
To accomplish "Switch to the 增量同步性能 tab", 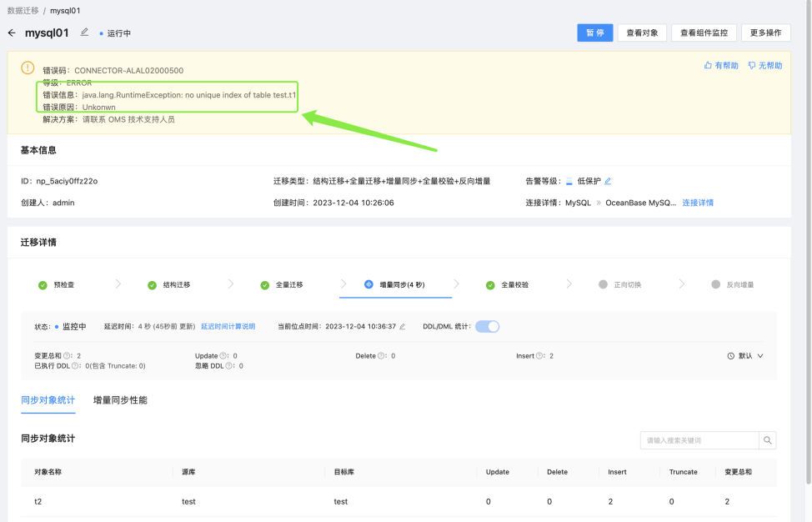I will (120, 400).
